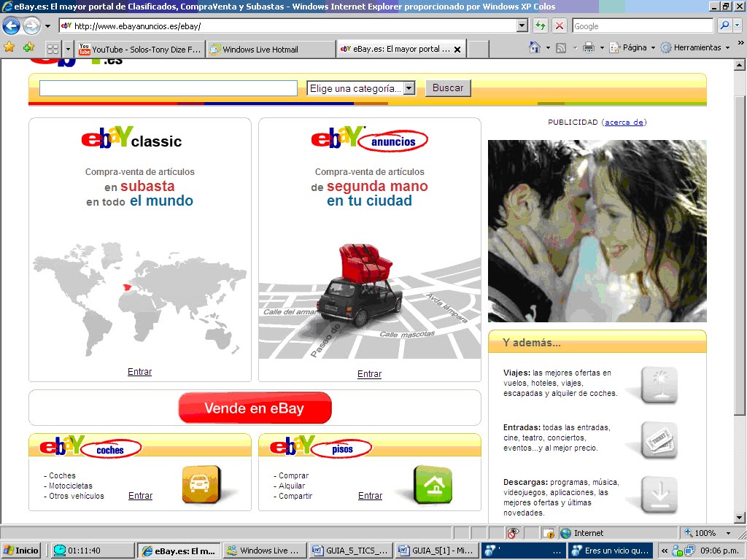Click the eBay pisos logo

pos(321,447)
